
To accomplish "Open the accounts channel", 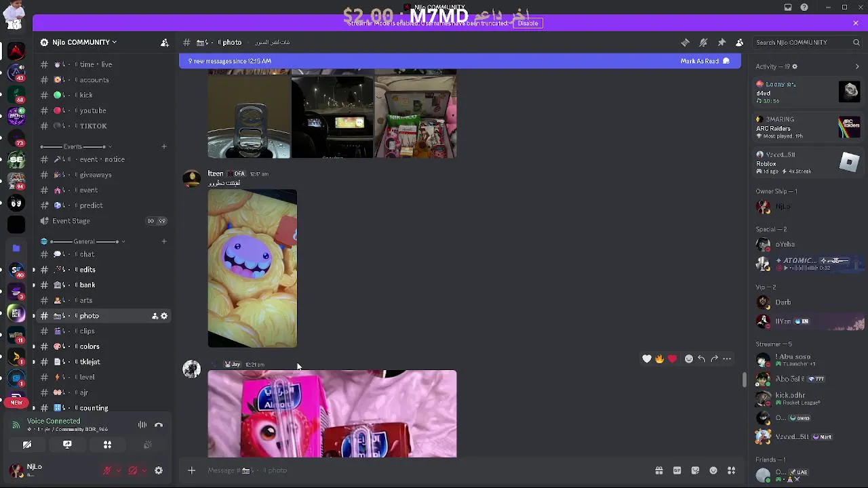I will click(103, 80).
